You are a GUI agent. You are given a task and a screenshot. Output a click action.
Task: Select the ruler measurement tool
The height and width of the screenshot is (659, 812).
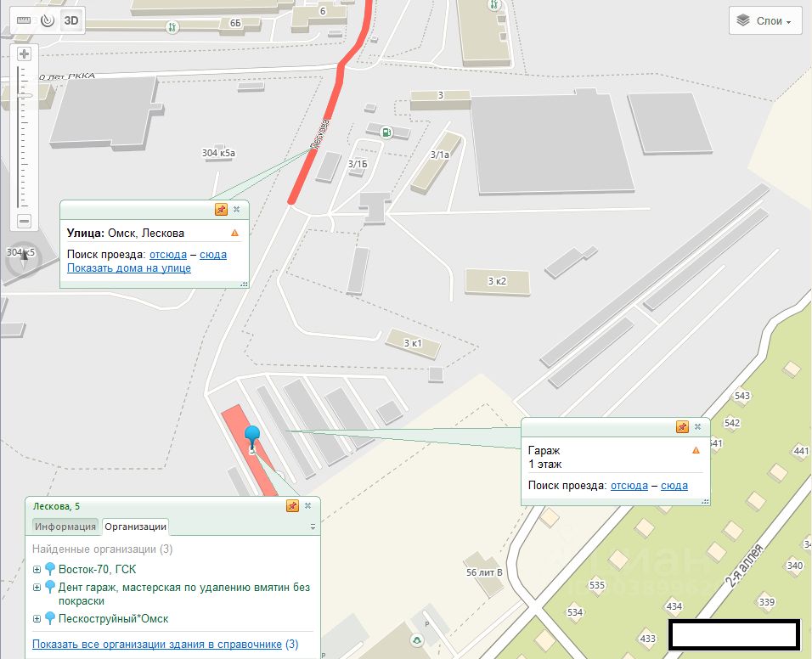point(24,20)
